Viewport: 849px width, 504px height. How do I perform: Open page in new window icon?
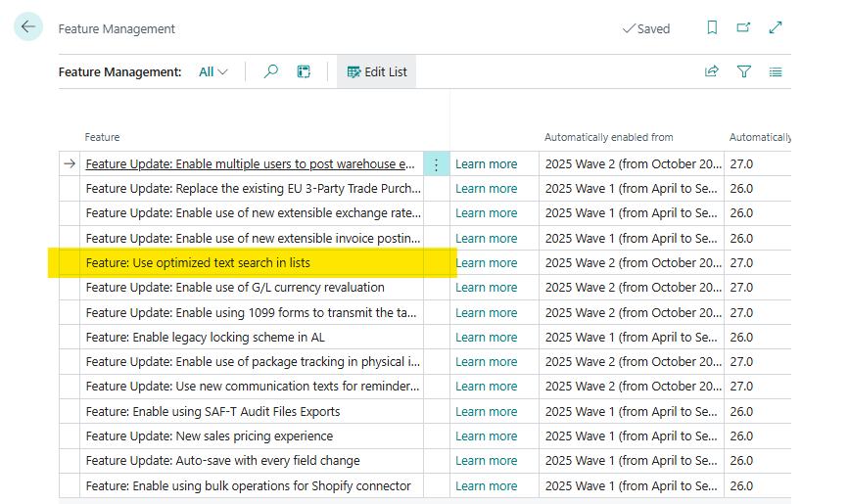tap(743, 28)
